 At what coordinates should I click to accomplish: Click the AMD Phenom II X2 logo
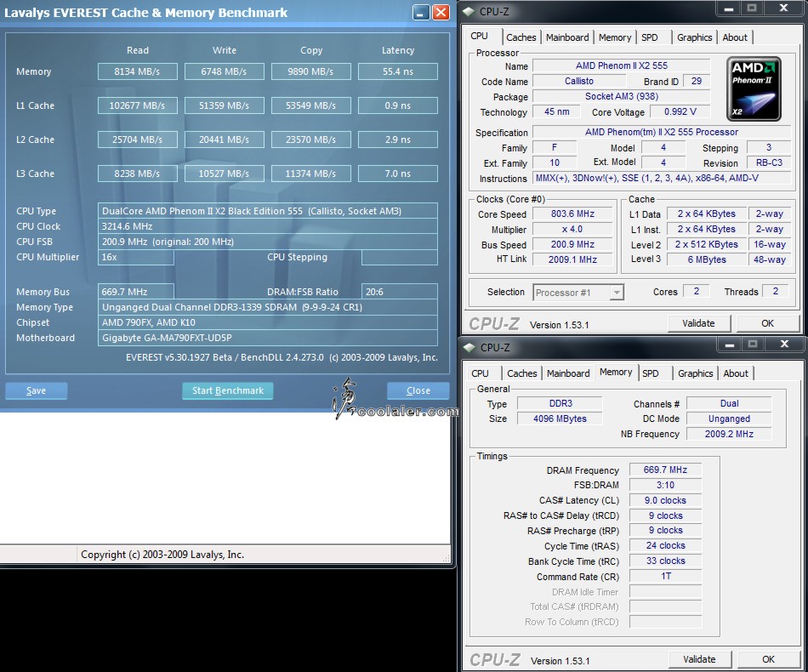click(754, 88)
